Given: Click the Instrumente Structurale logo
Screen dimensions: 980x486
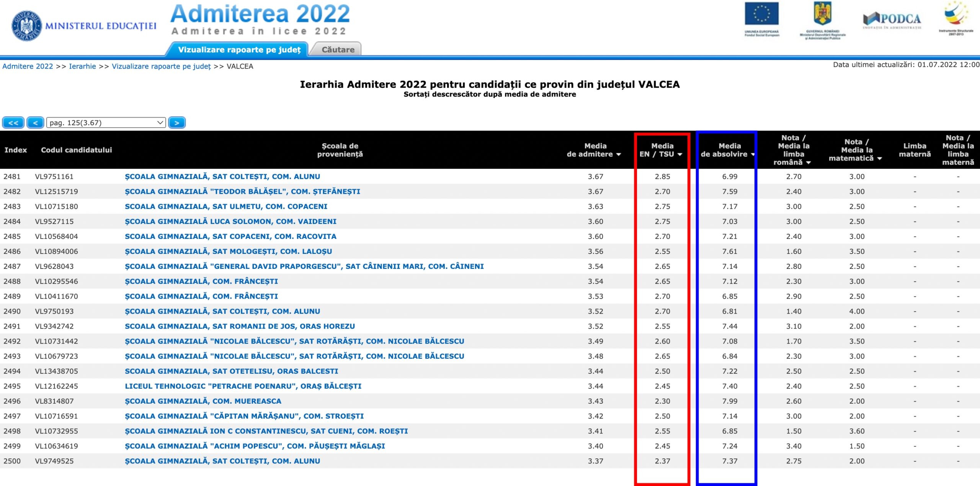Looking at the screenshot, I should pyautogui.click(x=956, y=18).
